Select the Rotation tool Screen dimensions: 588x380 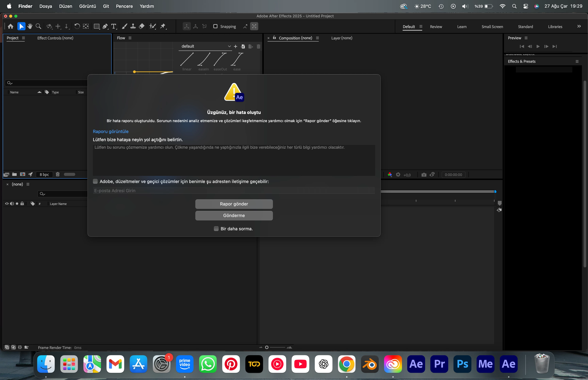point(77,26)
